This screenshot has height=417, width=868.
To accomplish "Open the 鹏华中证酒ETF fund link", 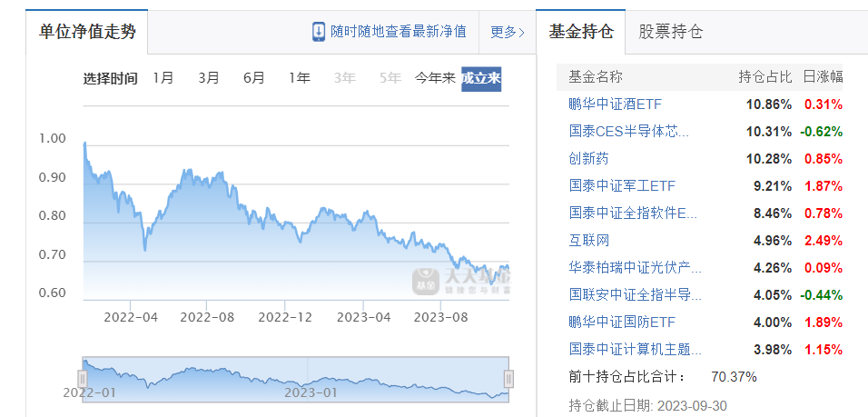I will [x=615, y=104].
